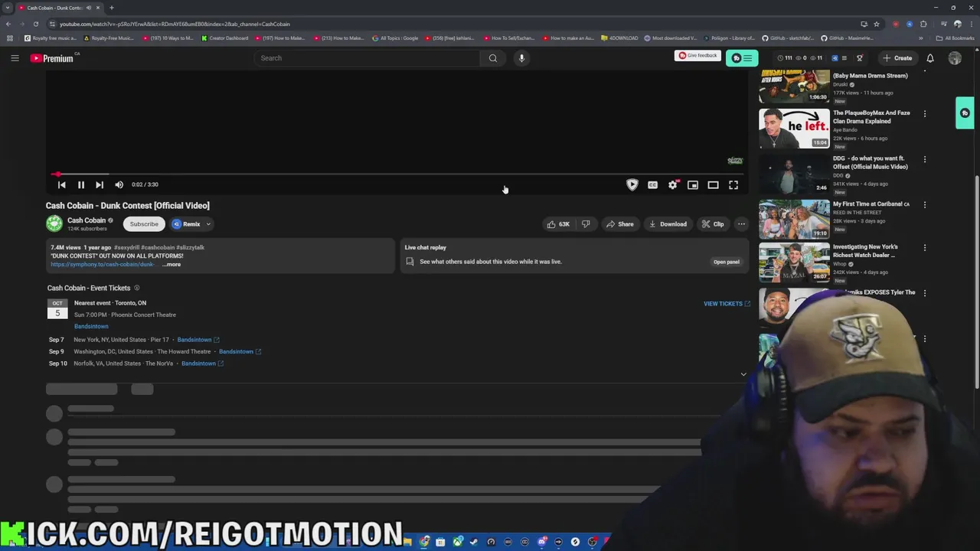The width and height of the screenshot is (980, 551).
Task: Reload the page
Action: pos(35,24)
